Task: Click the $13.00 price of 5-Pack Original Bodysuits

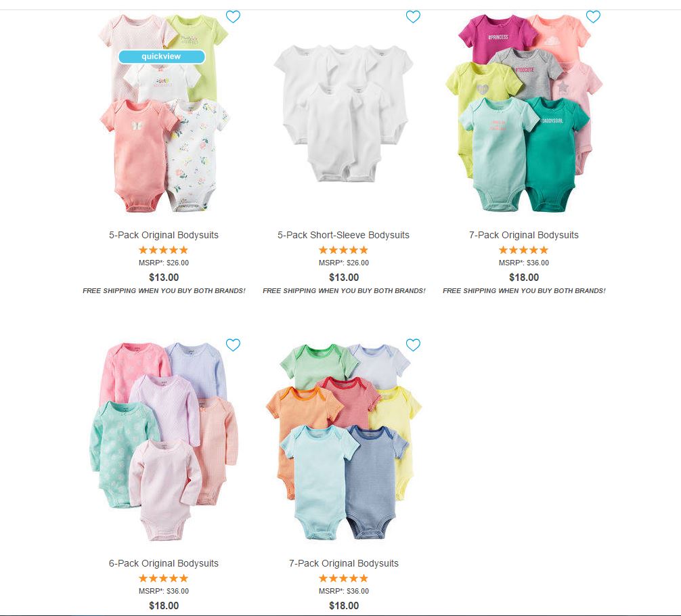Action: click(x=164, y=277)
